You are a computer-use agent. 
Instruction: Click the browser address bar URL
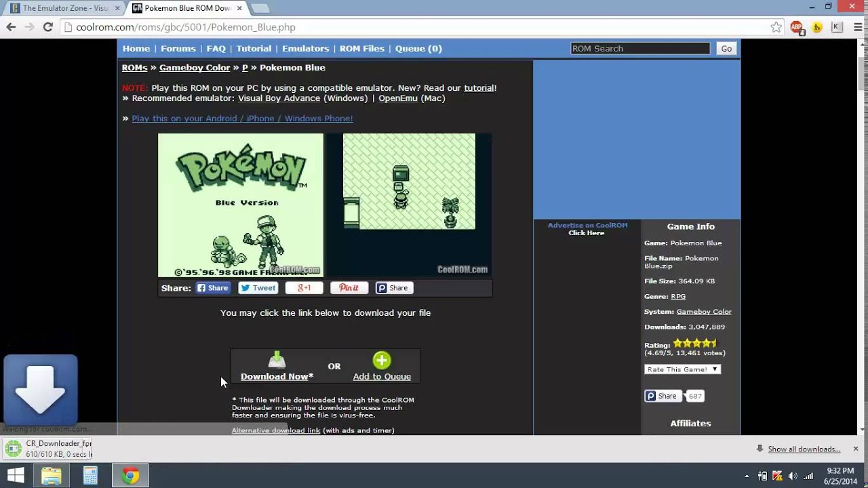pos(186,27)
